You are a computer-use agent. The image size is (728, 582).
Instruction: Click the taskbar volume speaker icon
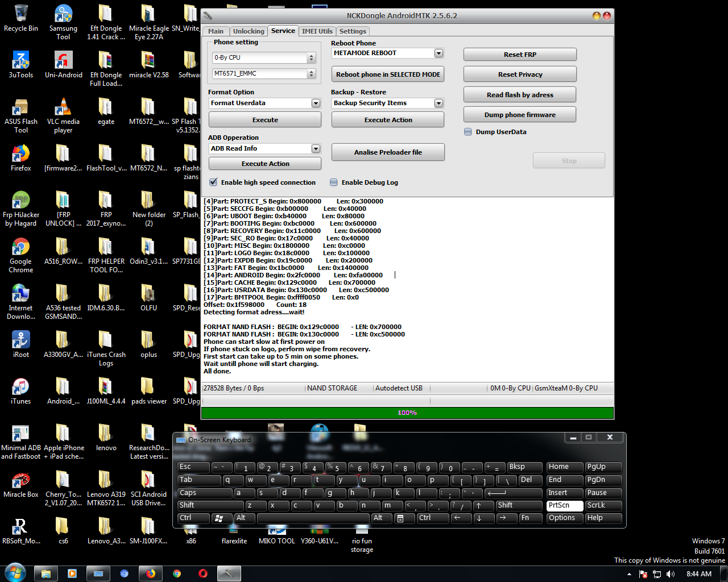click(671, 574)
